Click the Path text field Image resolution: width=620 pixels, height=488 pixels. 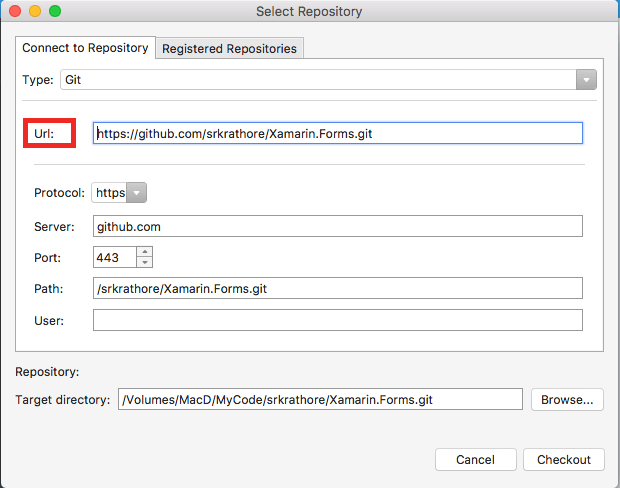tap(337, 288)
